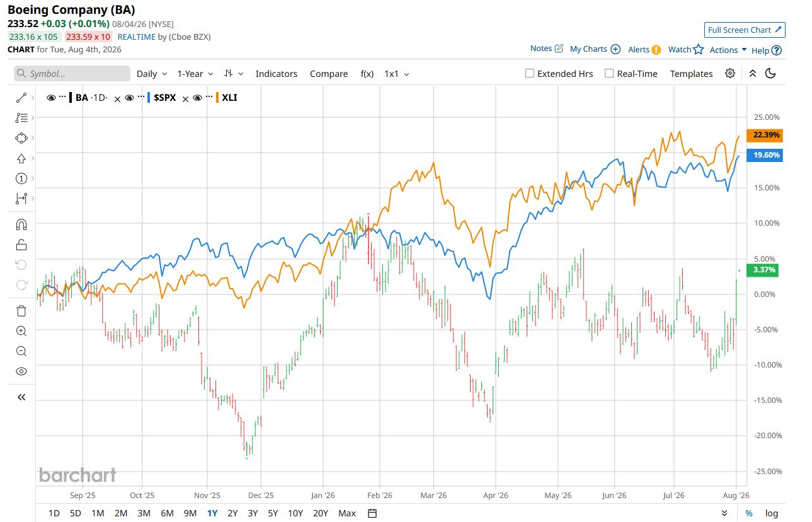Viewport: 812px width, 522px height.
Task: Enable the Real-Time checkbox
Action: click(609, 73)
